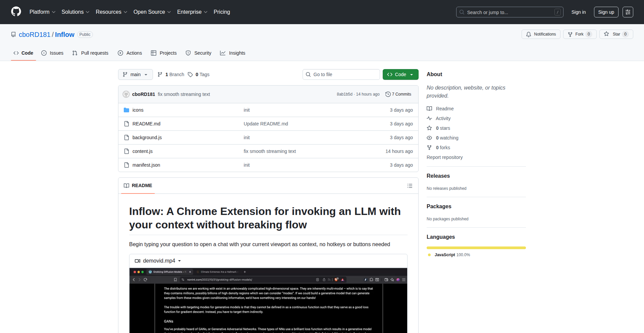The image size is (644, 333).
Task: Open the green Code dropdown
Action: [x=400, y=74]
